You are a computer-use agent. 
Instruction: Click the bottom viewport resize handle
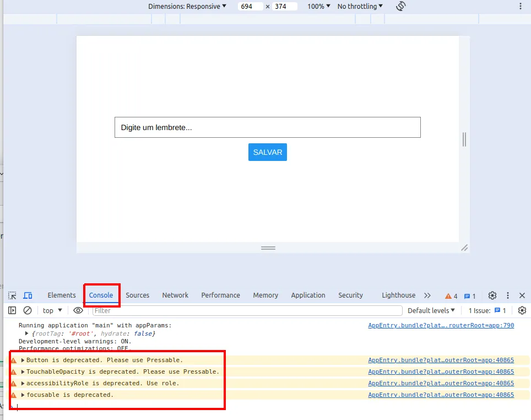268,248
